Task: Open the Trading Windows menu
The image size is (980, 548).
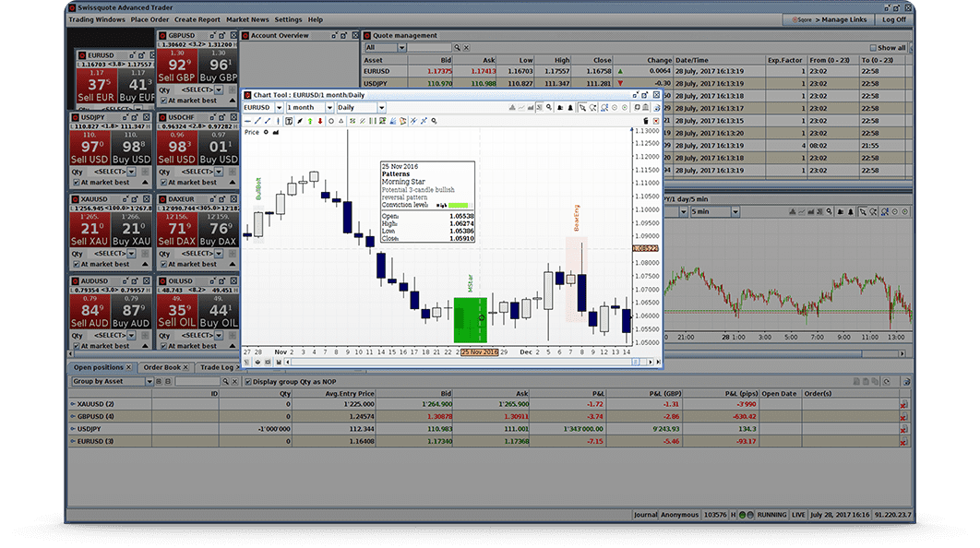Action: [x=97, y=20]
